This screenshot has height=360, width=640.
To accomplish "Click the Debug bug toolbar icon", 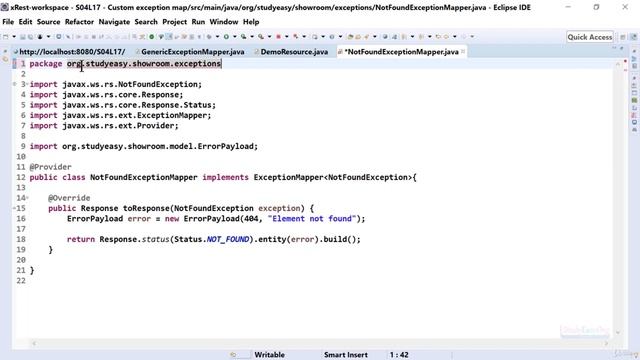I will [x=209, y=37].
